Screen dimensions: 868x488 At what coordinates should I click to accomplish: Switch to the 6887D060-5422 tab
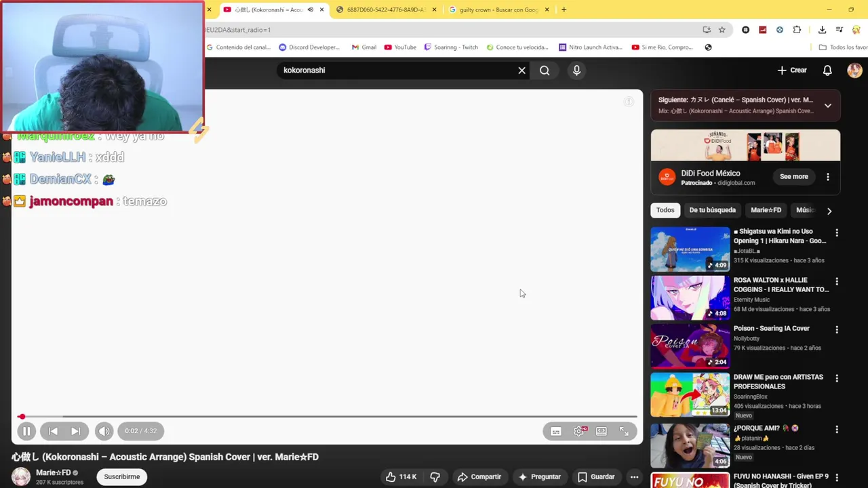click(385, 9)
